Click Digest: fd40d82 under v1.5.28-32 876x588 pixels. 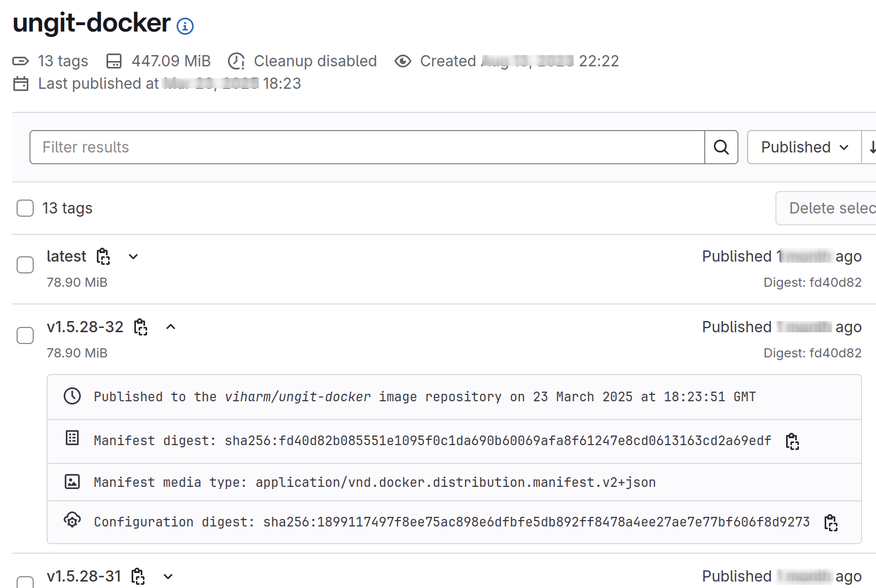(812, 353)
